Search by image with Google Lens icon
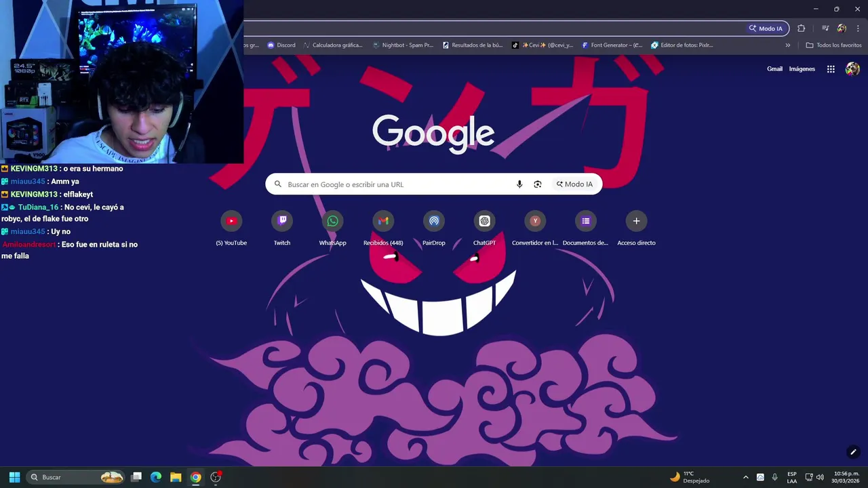The height and width of the screenshot is (488, 868). click(538, 184)
